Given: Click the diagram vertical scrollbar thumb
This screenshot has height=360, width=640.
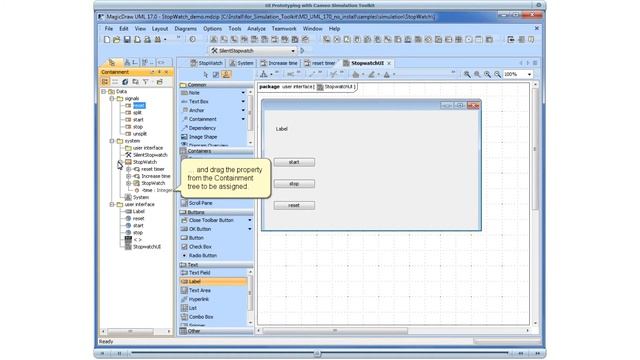Looking at the screenshot, I should click(x=536, y=149).
